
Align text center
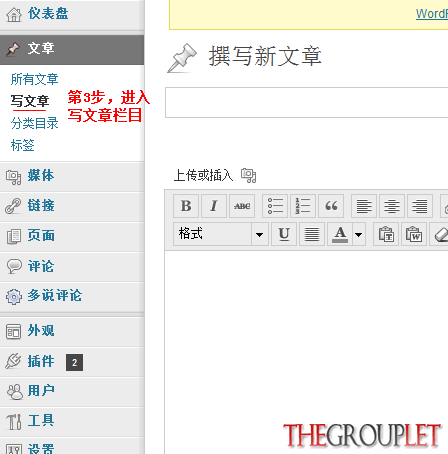tap(392, 206)
